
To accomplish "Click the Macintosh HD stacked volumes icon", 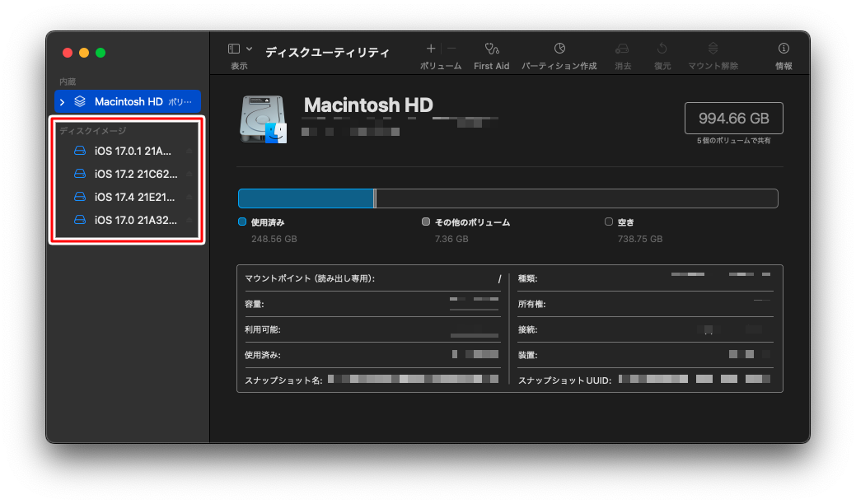I will click(80, 101).
